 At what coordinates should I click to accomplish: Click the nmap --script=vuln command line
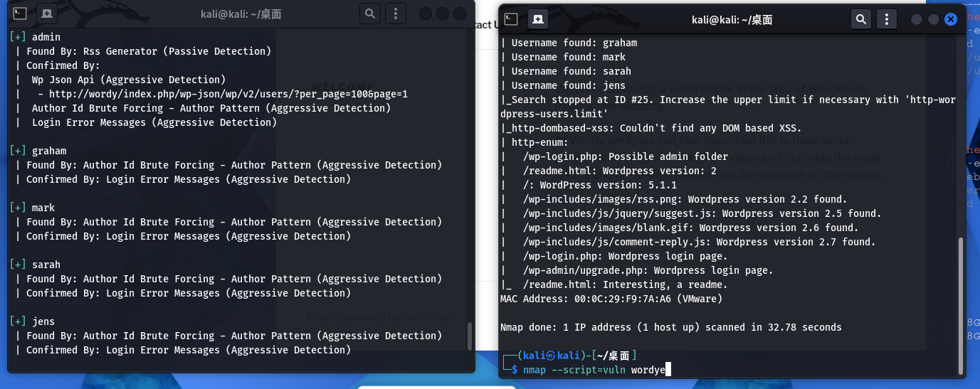pyautogui.click(x=593, y=370)
